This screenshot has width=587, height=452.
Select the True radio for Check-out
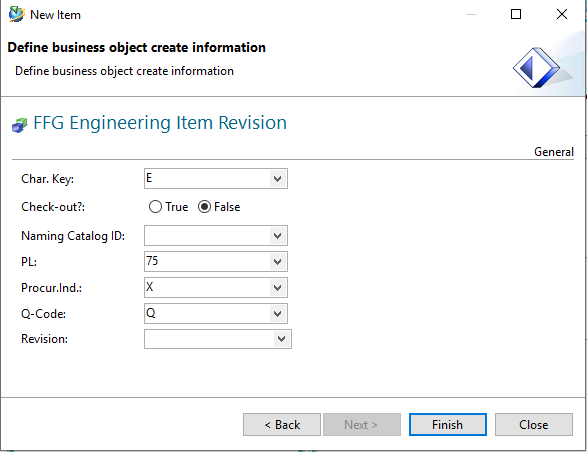pos(155,207)
